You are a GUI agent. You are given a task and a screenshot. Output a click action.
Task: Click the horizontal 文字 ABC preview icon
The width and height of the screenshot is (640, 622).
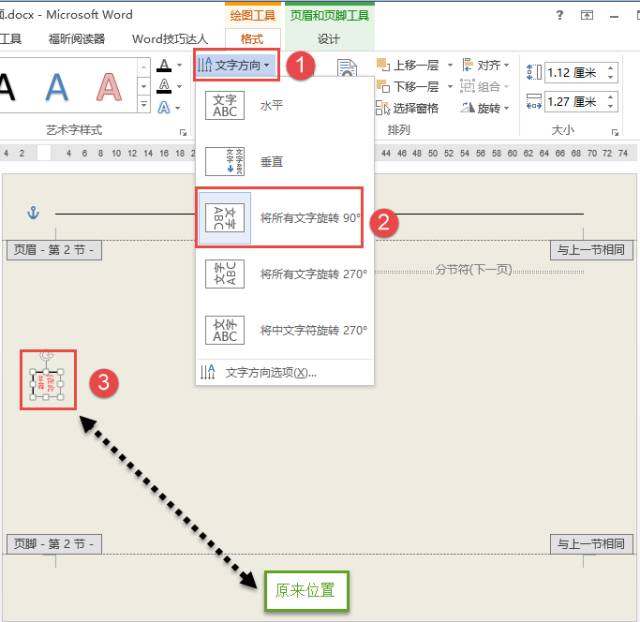coord(225,105)
